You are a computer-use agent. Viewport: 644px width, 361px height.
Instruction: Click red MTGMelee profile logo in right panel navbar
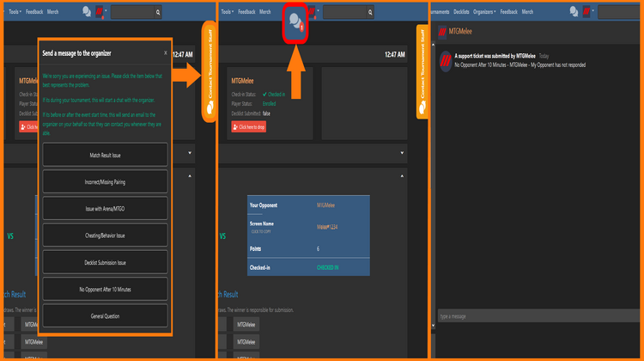[586, 11]
